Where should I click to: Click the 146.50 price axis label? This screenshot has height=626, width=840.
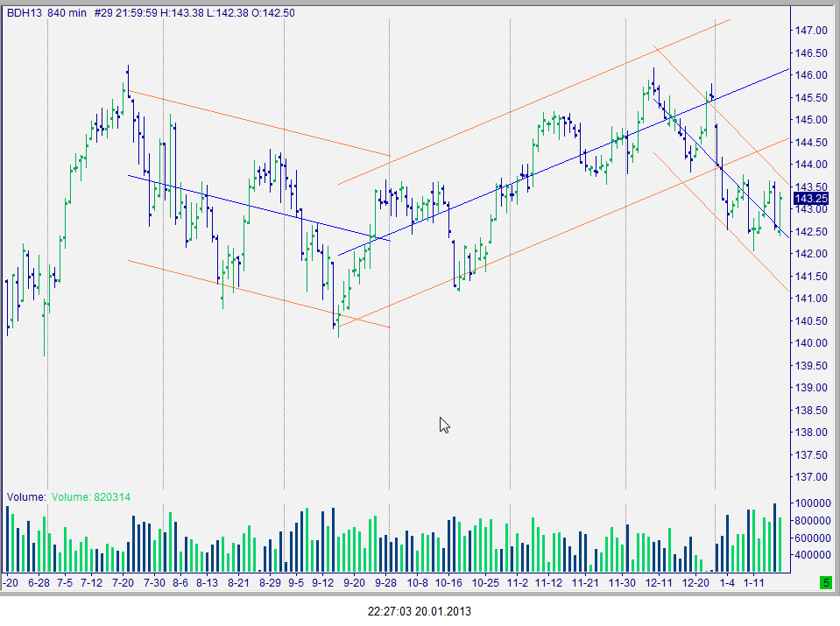(x=811, y=53)
